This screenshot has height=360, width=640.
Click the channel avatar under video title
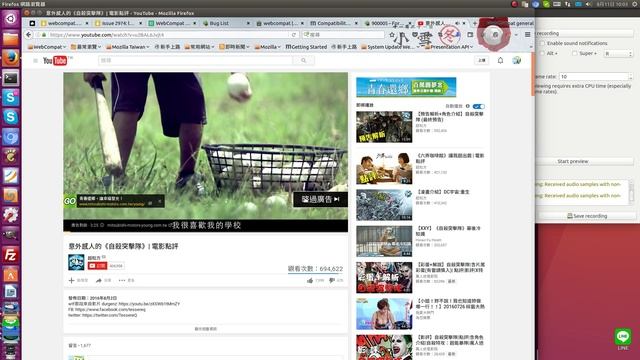pos(76,262)
